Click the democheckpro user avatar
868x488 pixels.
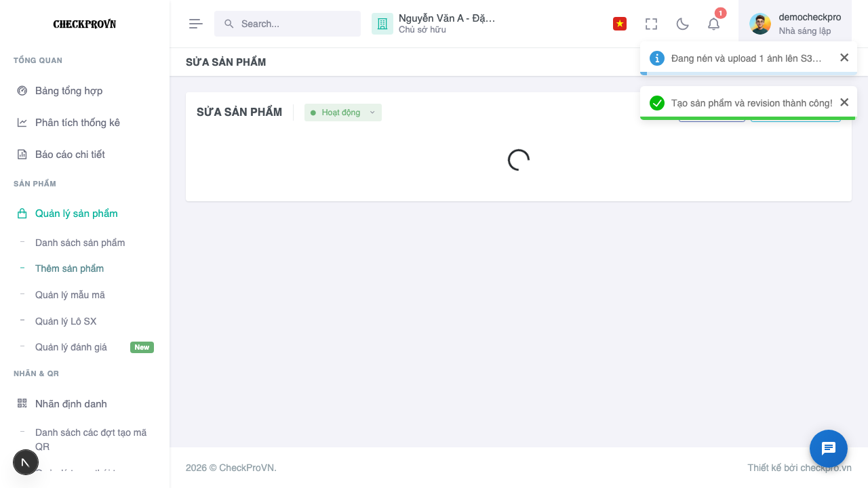[x=760, y=24]
